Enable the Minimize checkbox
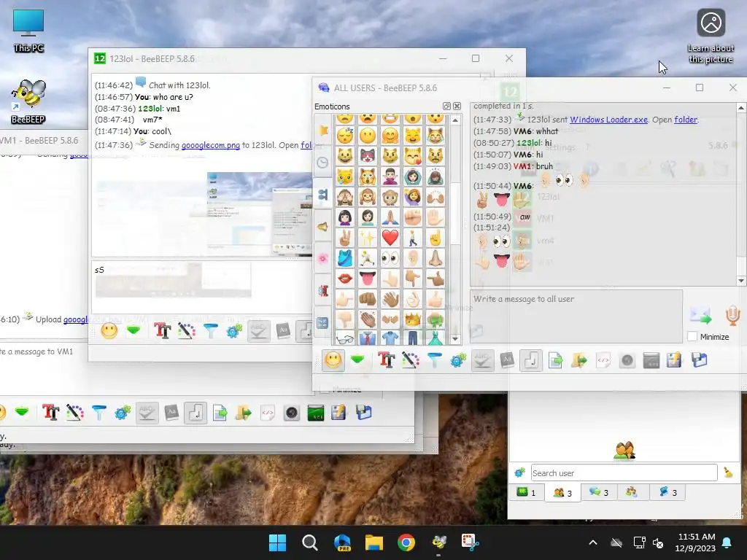747x560 pixels. (692, 337)
